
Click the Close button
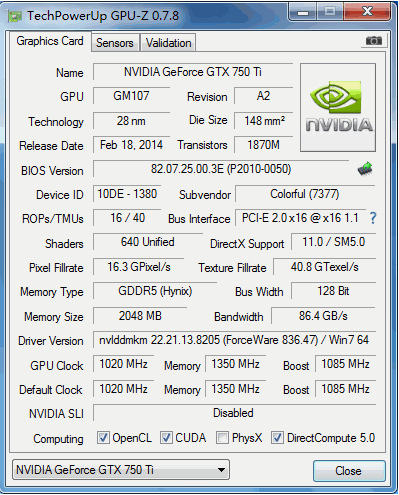(349, 471)
